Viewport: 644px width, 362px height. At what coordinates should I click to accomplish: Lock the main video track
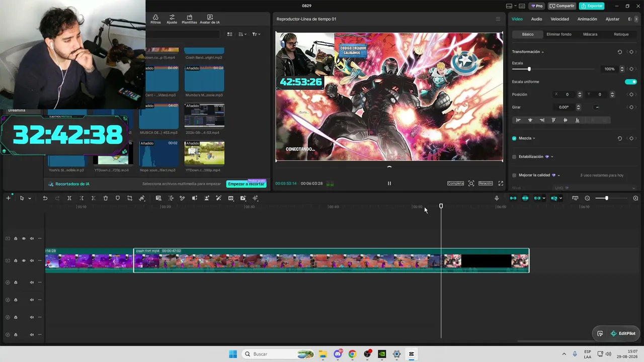click(x=16, y=260)
